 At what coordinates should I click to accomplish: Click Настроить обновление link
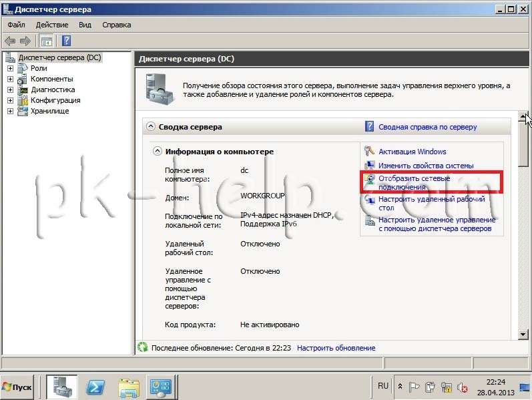[336, 348]
